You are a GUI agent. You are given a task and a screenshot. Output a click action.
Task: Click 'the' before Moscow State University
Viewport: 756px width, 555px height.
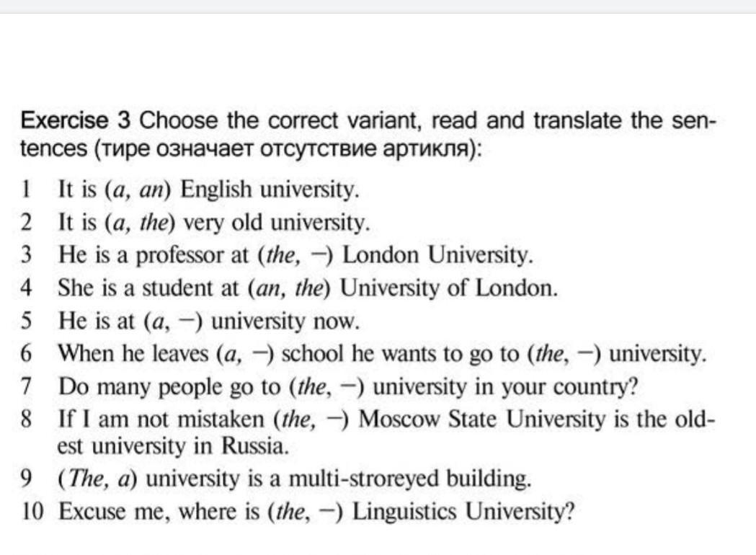pos(293,419)
